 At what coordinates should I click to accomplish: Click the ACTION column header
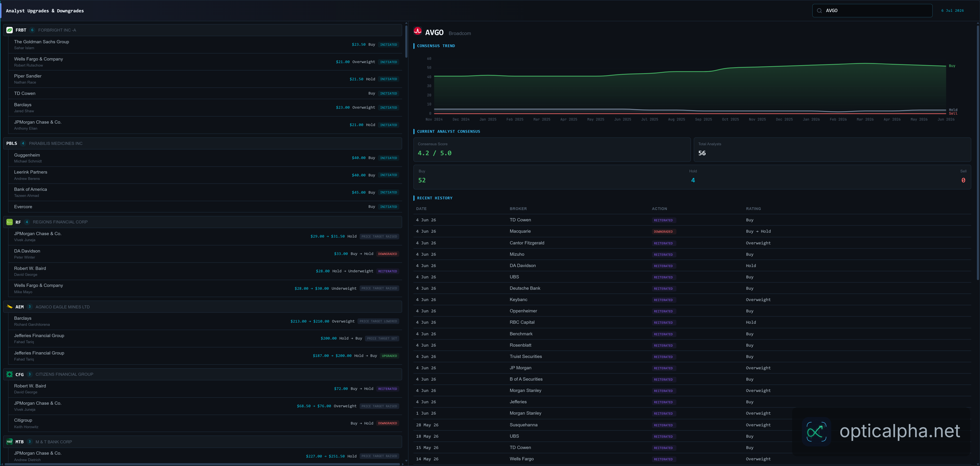(659, 209)
